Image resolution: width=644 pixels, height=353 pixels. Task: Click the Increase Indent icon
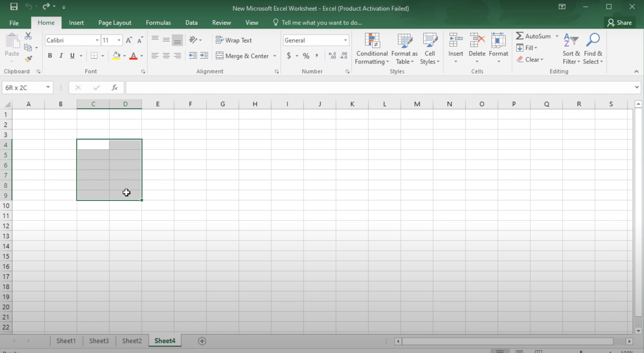click(204, 56)
